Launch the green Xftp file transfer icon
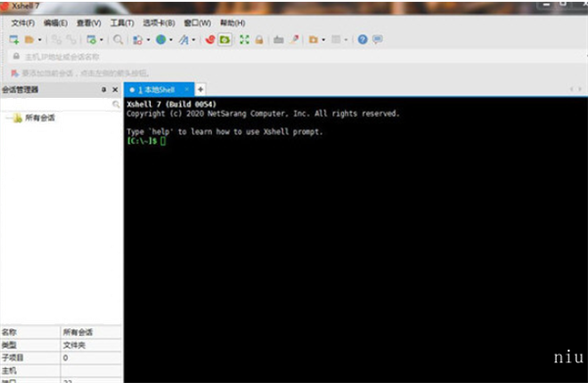This screenshot has width=588, height=383. pos(225,39)
